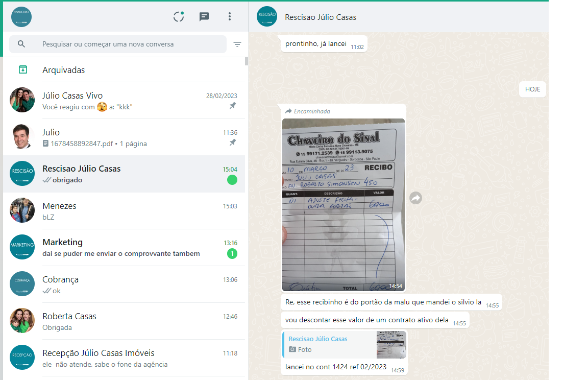Screen dimensions: 588x380
Task: Click the Cobrança group avatar
Action: [22, 284]
